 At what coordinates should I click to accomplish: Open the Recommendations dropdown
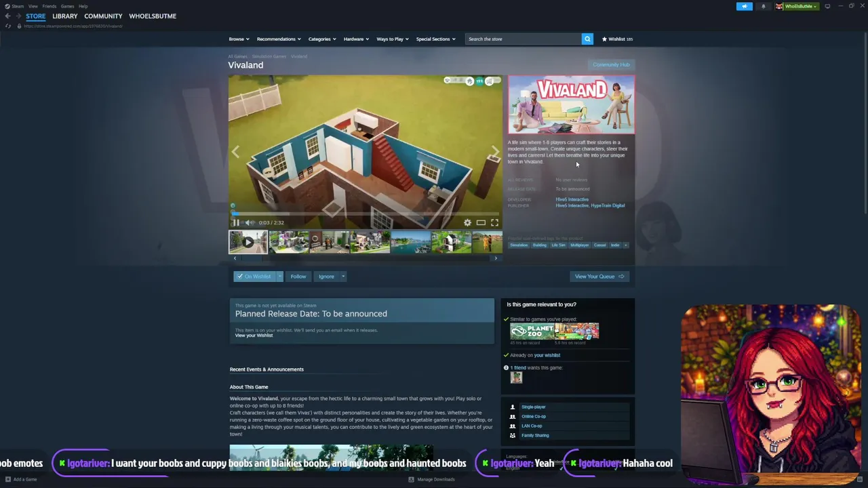[279, 39]
